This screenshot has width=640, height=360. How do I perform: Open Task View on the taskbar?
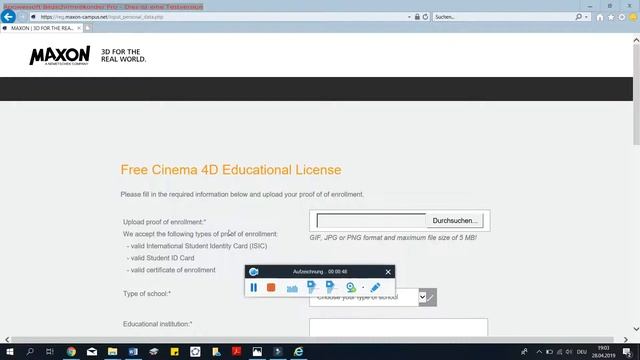(50, 351)
